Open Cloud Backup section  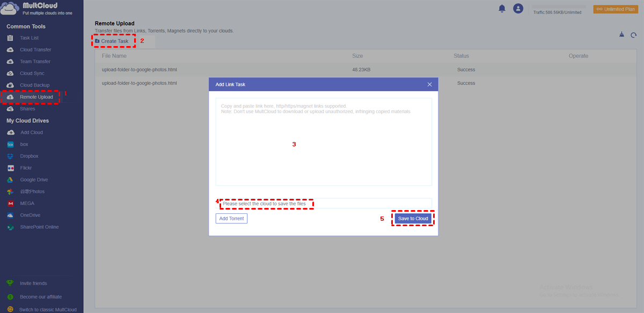(35, 85)
